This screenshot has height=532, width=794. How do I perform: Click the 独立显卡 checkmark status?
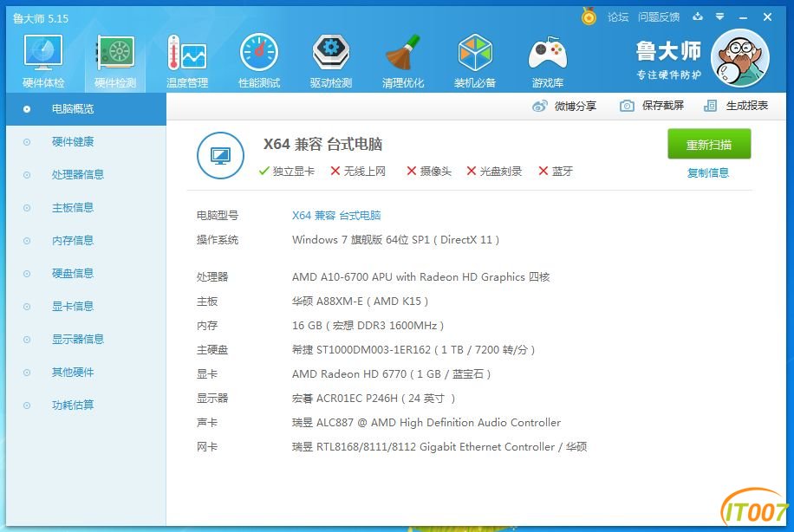click(287, 171)
